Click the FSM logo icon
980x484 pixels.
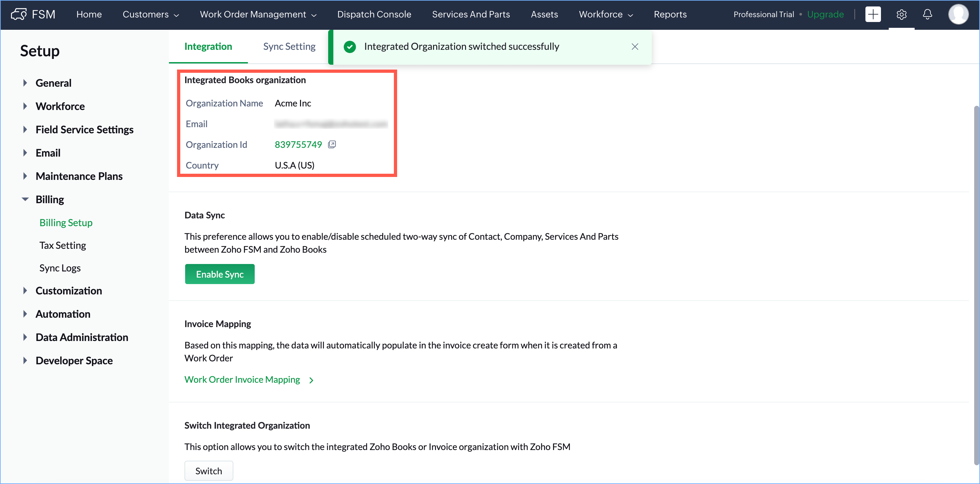(x=19, y=15)
